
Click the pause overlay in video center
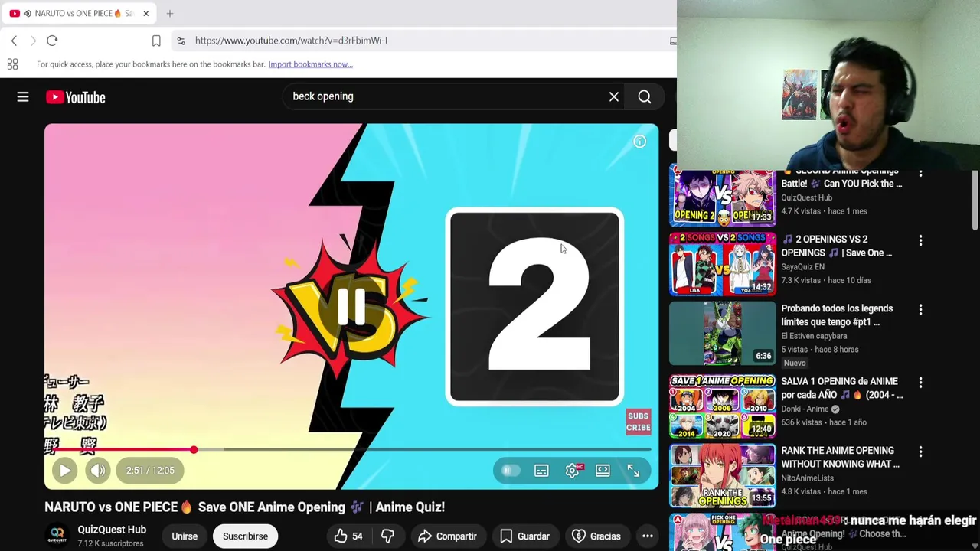click(x=351, y=306)
